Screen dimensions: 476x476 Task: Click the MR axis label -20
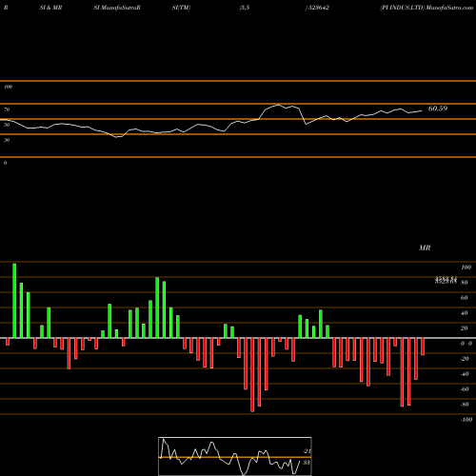point(465,359)
